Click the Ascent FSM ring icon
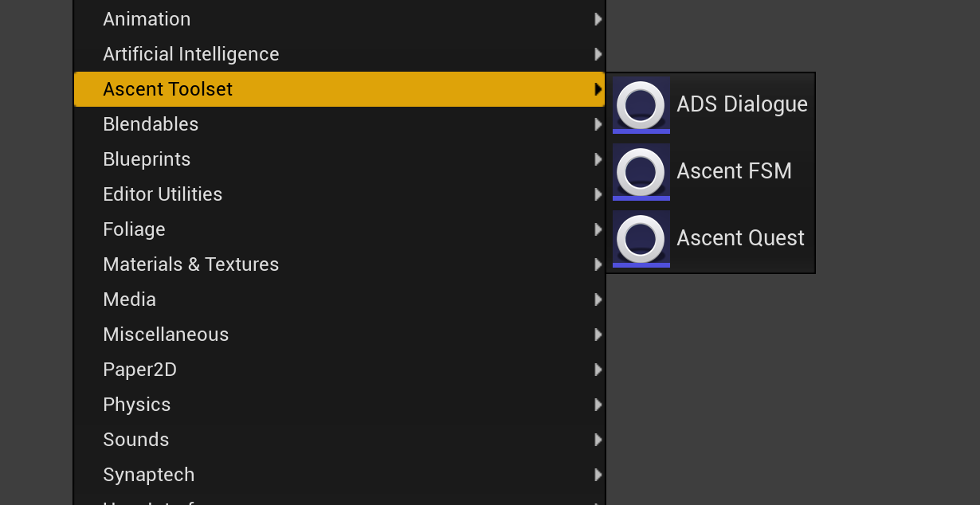Viewport: 980px width, 505px height. point(641,171)
